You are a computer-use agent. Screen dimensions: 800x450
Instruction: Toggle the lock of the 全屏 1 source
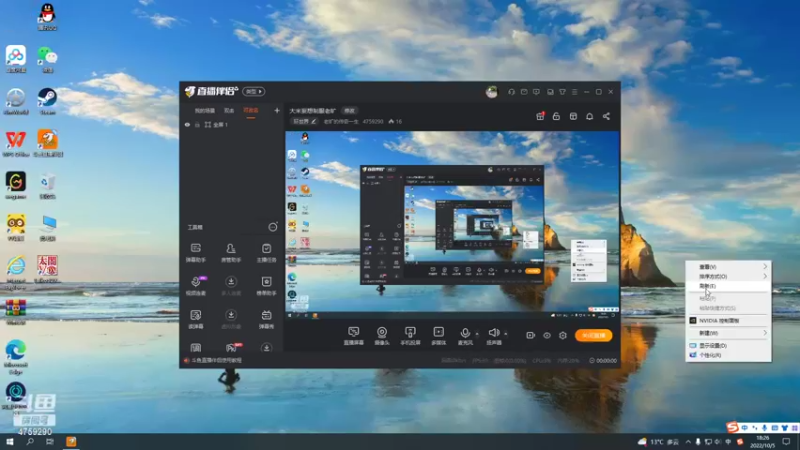[197, 124]
